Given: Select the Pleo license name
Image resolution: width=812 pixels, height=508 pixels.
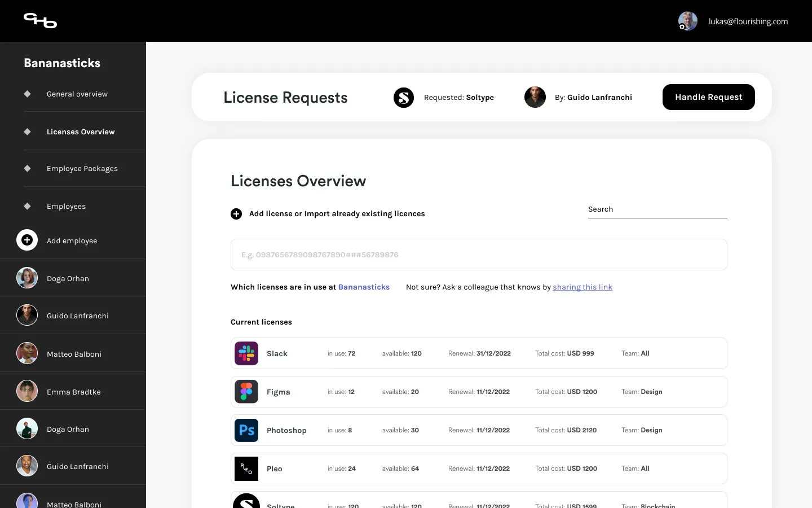Looking at the screenshot, I should [275, 469].
